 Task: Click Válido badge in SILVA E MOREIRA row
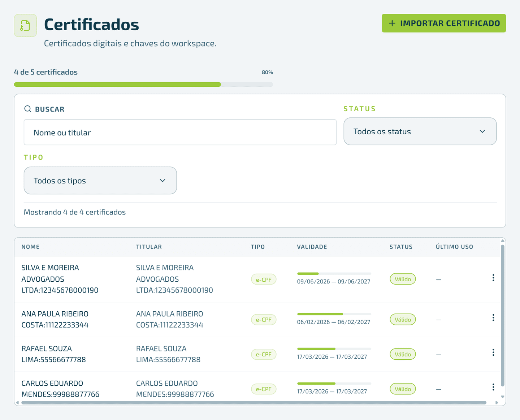point(403,279)
